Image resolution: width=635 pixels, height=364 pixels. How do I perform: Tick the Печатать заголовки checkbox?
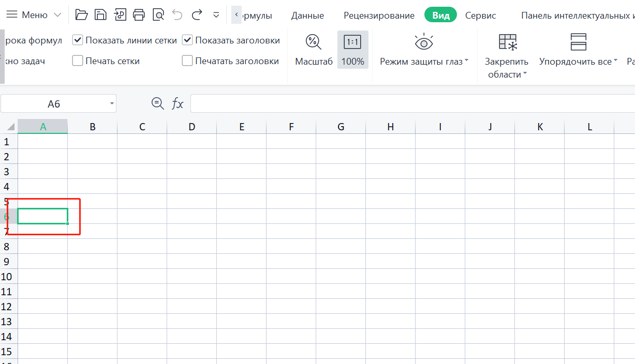[187, 61]
